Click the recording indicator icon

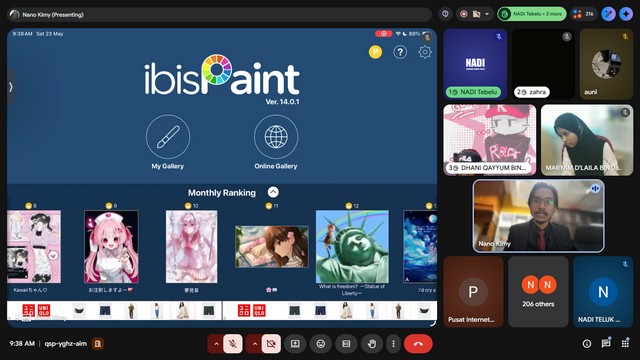[x=464, y=14]
